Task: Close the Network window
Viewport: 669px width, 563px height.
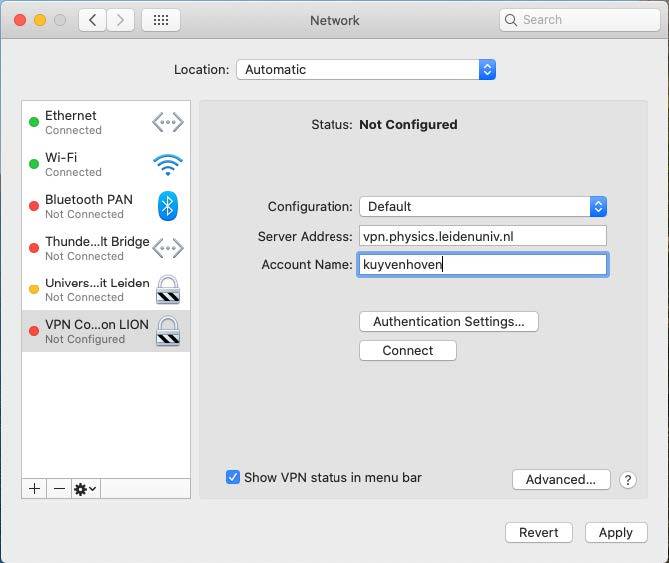Action: point(20,20)
